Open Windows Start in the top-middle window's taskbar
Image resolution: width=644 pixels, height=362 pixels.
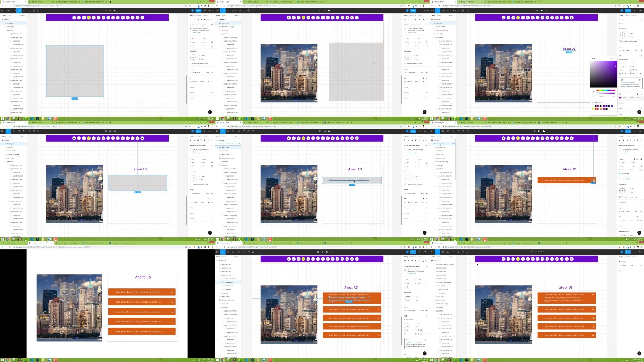217,119
